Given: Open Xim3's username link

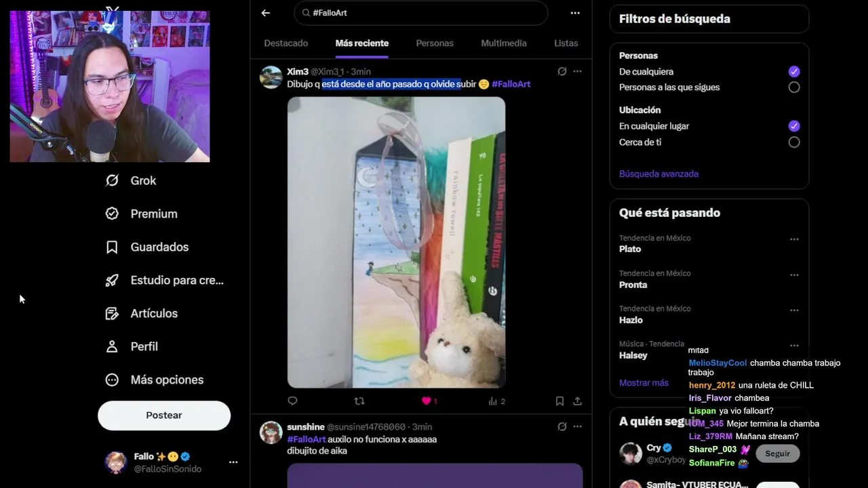Looking at the screenshot, I should click(x=298, y=71).
